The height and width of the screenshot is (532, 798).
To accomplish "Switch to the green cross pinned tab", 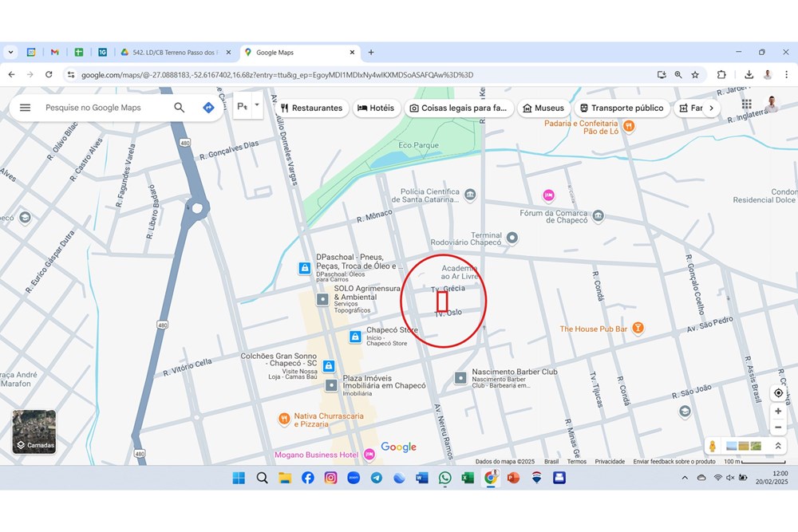I will 79,53.
